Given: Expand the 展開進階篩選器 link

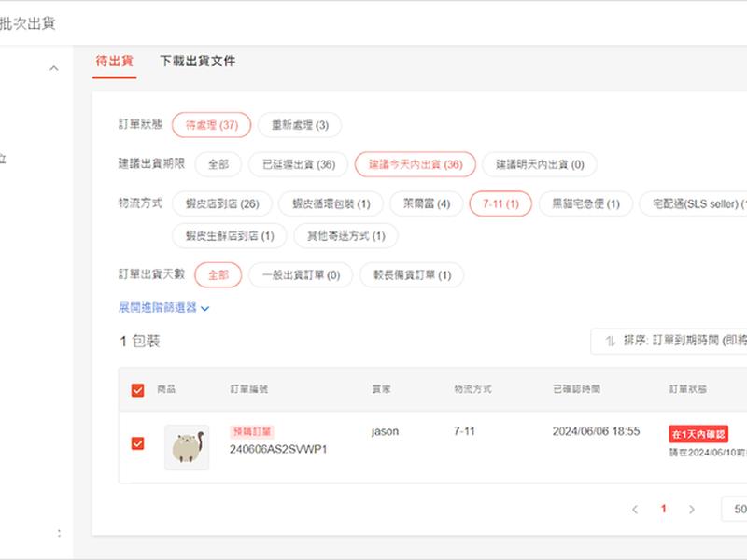Looking at the screenshot, I should (163, 308).
